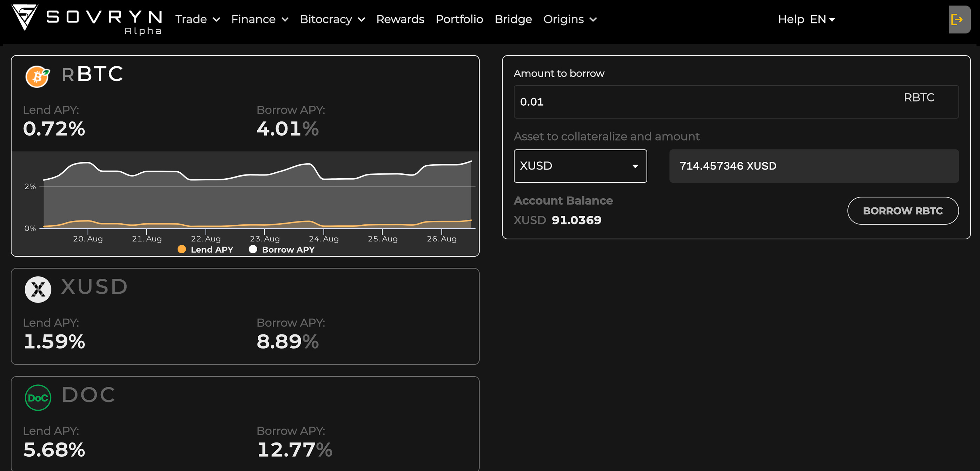
Task: Click the Amount to borrow input field
Action: tap(736, 102)
